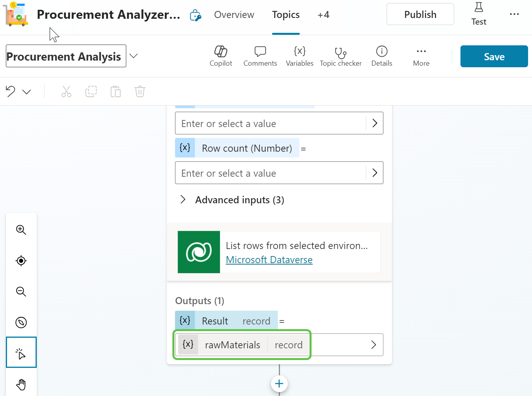
Task: Switch to the Overview tab
Action: (234, 15)
